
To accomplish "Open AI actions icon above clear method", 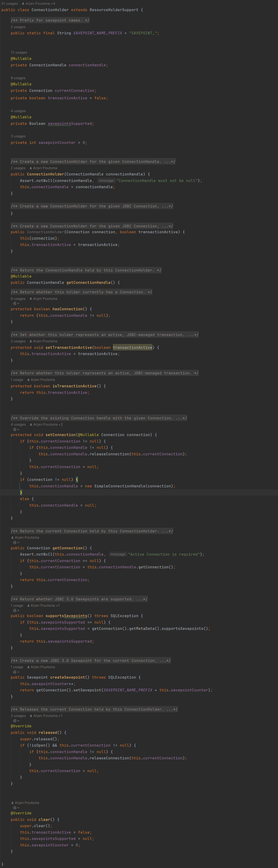I will coord(16,808).
